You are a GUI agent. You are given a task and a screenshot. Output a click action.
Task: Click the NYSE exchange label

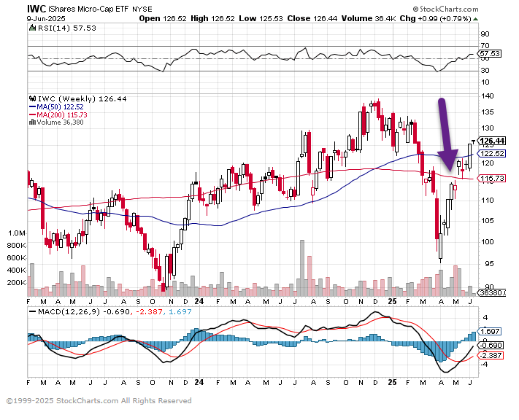[x=142, y=9]
